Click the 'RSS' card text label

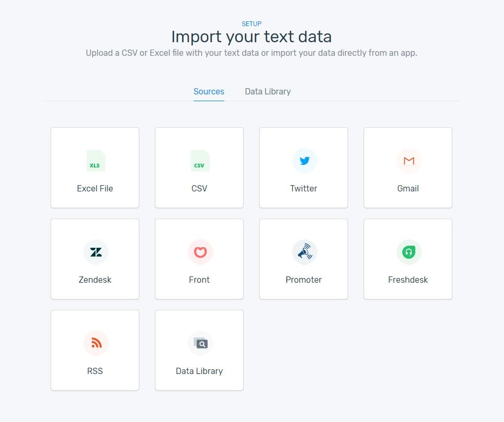click(95, 371)
